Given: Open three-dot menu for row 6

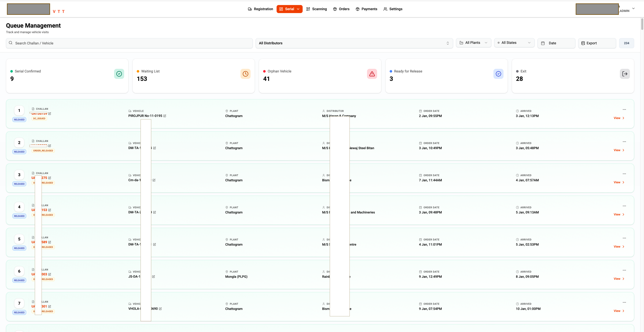Looking at the screenshot, I should (624, 270).
